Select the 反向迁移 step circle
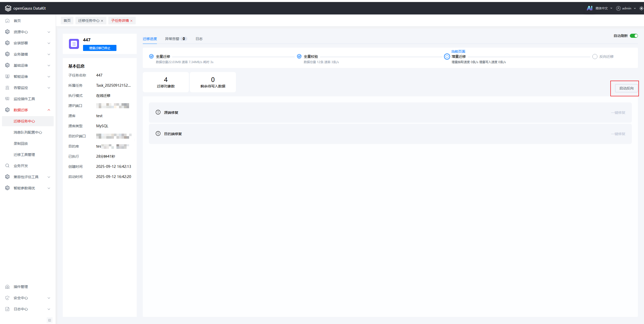This screenshot has width=644, height=324. click(x=595, y=57)
